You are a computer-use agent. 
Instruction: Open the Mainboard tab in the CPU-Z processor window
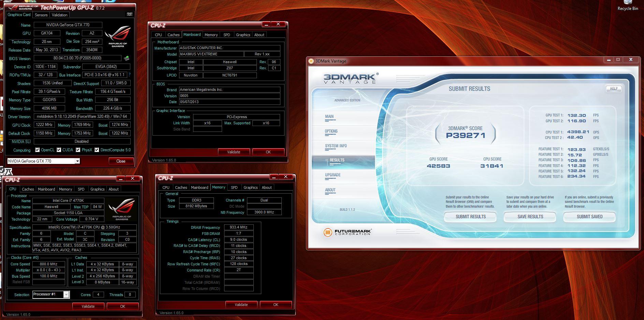pos(46,189)
